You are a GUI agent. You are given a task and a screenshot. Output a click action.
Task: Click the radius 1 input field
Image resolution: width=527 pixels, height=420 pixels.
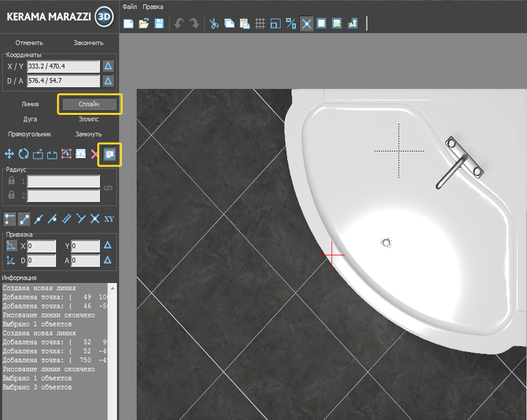pos(63,181)
